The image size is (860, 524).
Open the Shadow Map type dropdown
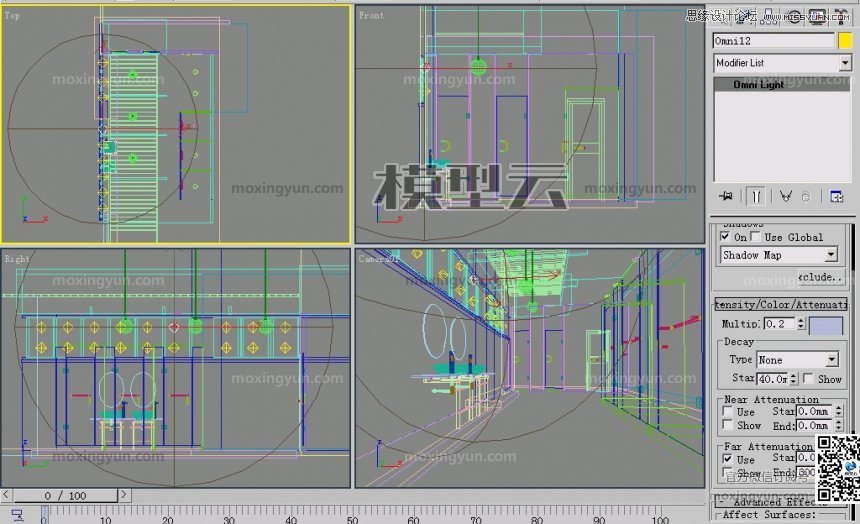[x=779, y=255]
